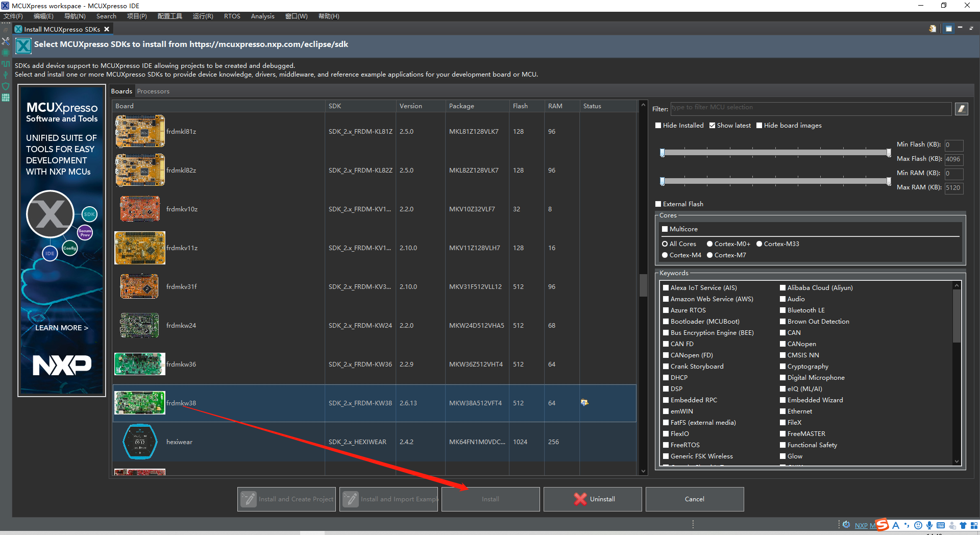Viewport: 980px width, 535px height.
Task: Click the flash slider left handle
Action: tap(663, 153)
